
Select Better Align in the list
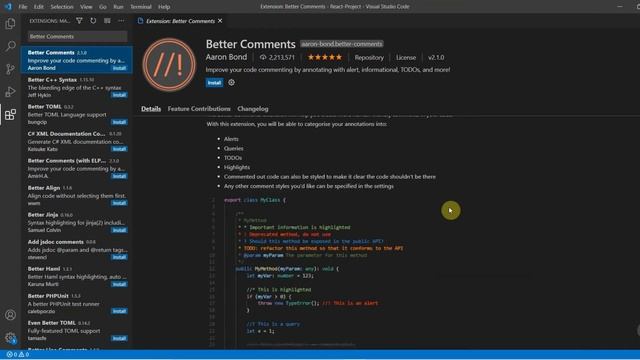point(77,196)
